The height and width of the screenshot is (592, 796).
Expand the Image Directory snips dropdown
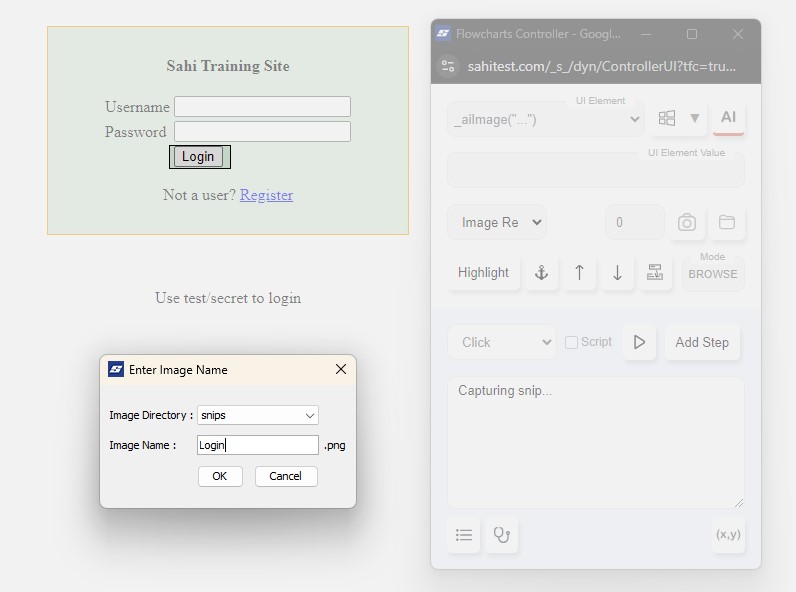[258, 415]
